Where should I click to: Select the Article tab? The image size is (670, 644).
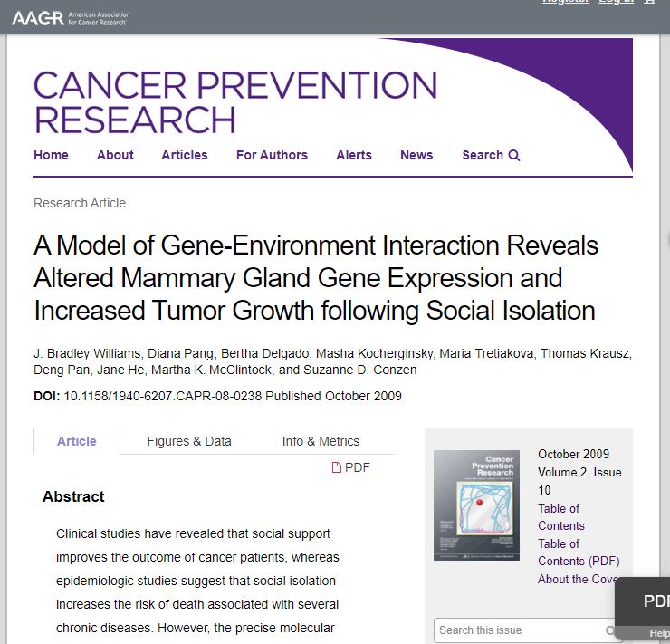[x=77, y=441]
